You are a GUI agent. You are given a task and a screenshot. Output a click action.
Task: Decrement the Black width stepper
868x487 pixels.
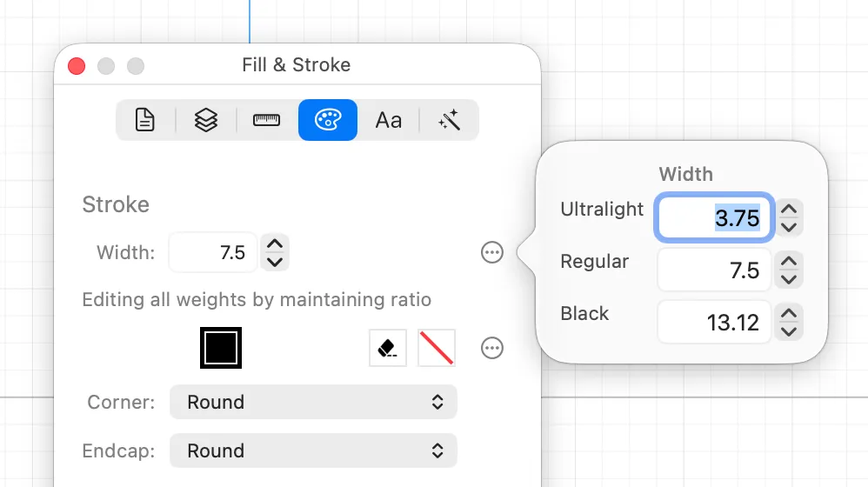(x=789, y=331)
